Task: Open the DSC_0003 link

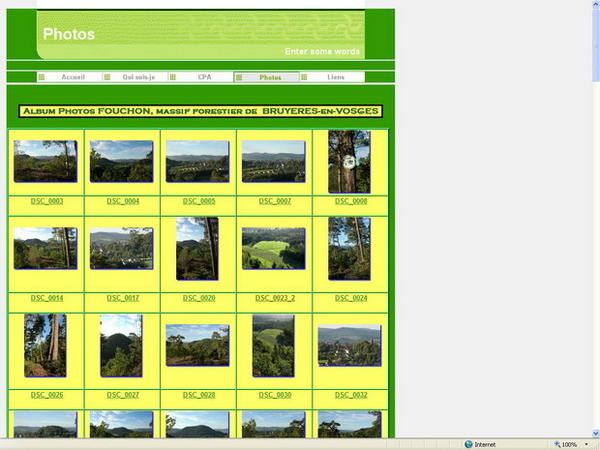Action: pos(47,201)
